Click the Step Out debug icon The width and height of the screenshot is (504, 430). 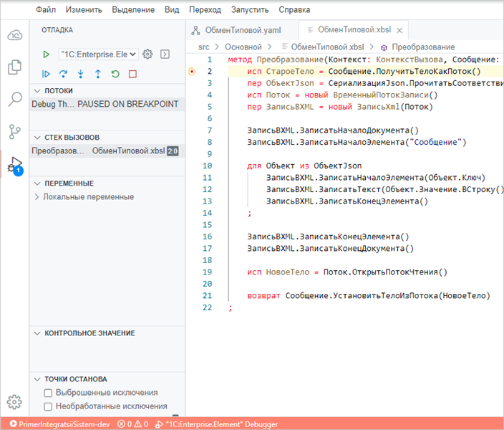coord(98,73)
